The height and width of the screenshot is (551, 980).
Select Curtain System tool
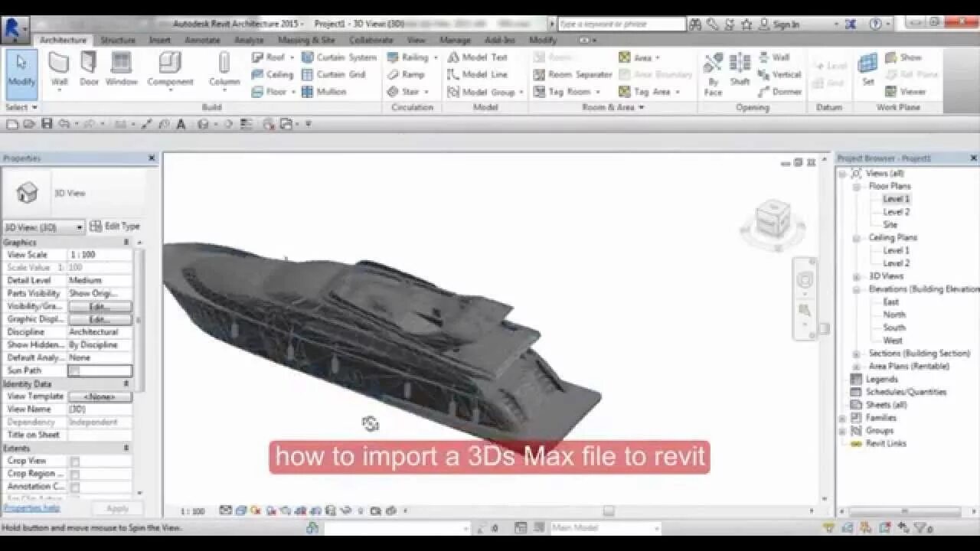click(339, 57)
